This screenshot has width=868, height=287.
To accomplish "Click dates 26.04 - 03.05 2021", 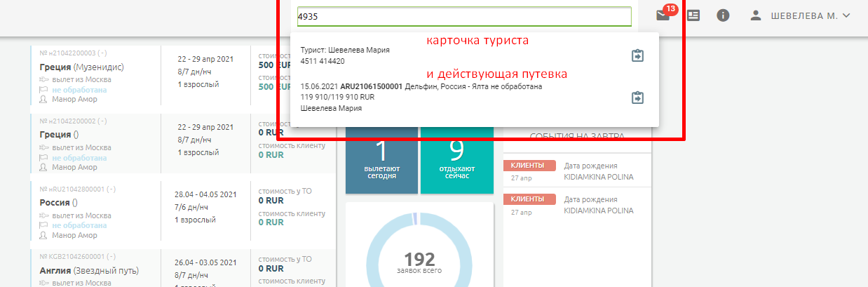I will 205,262.
